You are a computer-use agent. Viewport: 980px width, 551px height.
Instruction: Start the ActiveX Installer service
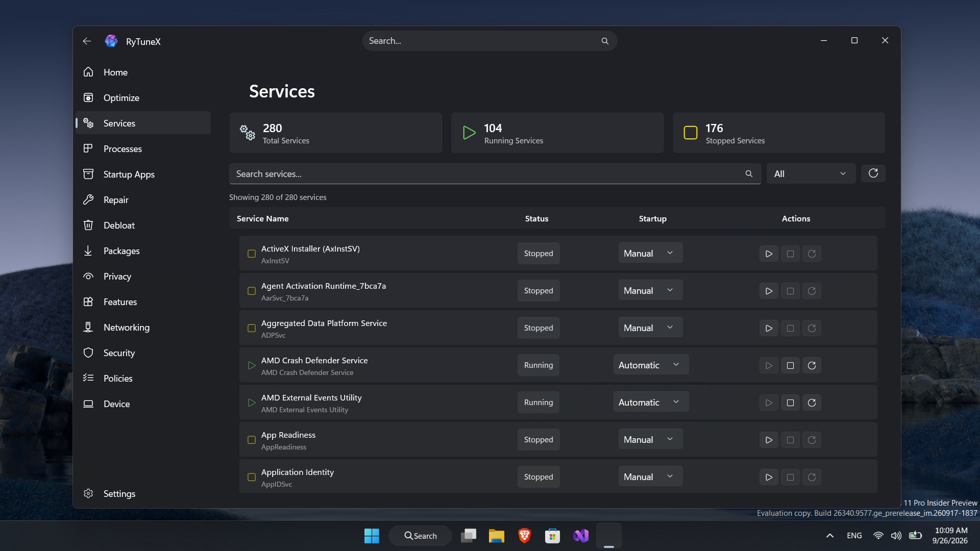[x=769, y=254]
